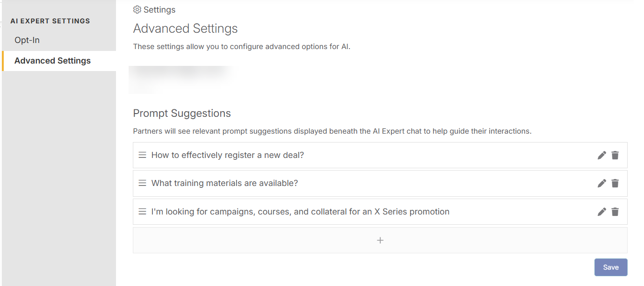Image resolution: width=644 pixels, height=286 pixels.
Task: Edit the 'register a new deal' prompt
Action: (x=602, y=155)
